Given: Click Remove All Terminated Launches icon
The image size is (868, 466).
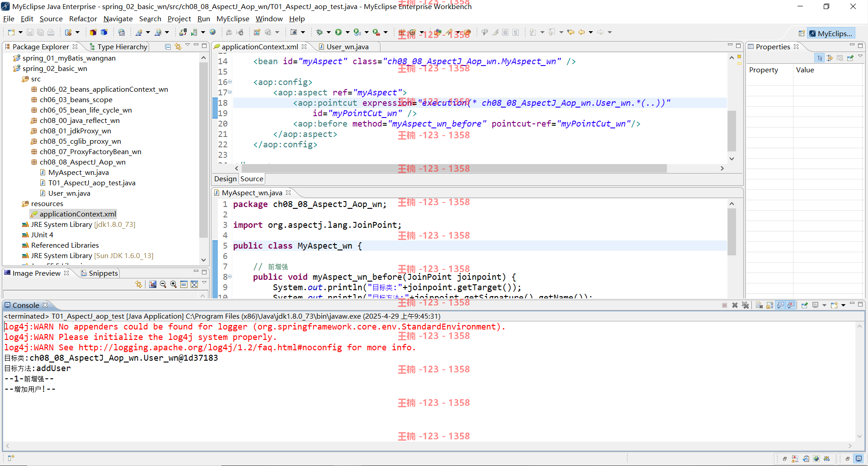Looking at the screenshot, I should pyautogui.click(x=746, y=305).
